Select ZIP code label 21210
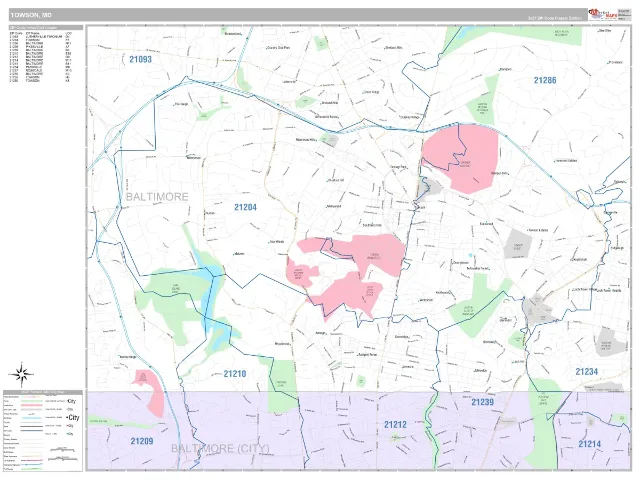640x480 pixels. [x=235, y=373]
